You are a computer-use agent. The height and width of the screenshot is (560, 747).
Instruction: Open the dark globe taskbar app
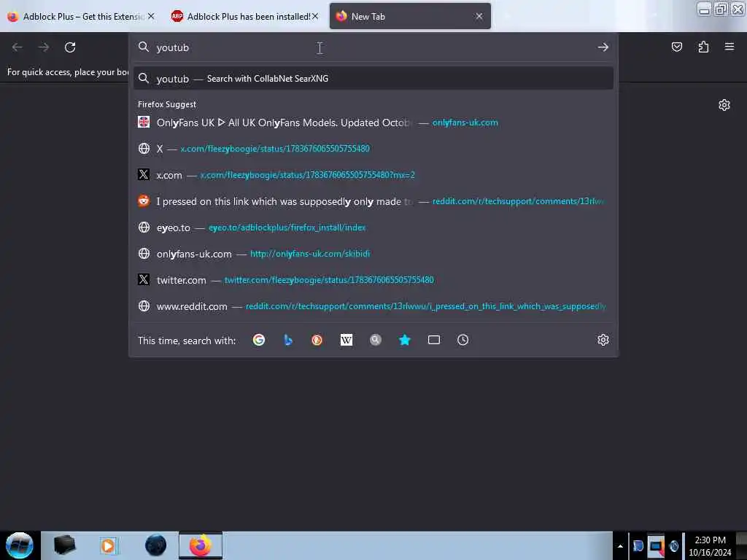click(x=155, y=545)
